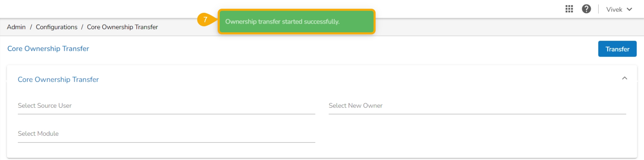The image size is (644, 160).
Task: Open the Vivek user account menu
Action: pos(614,9)
